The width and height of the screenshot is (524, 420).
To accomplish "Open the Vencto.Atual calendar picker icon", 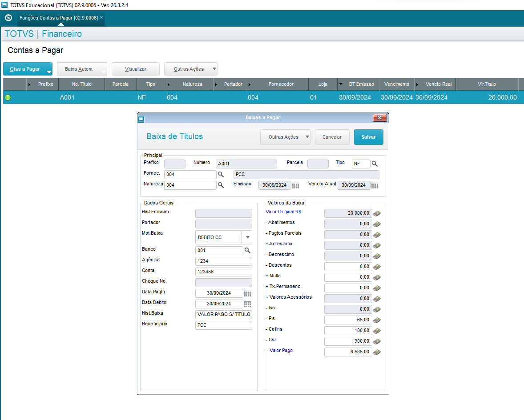I will (375, 186).
